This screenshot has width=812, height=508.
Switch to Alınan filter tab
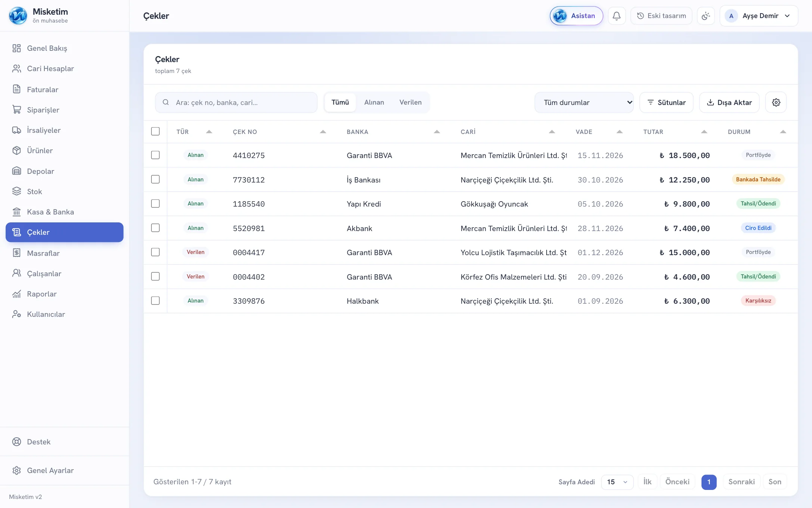374,102
